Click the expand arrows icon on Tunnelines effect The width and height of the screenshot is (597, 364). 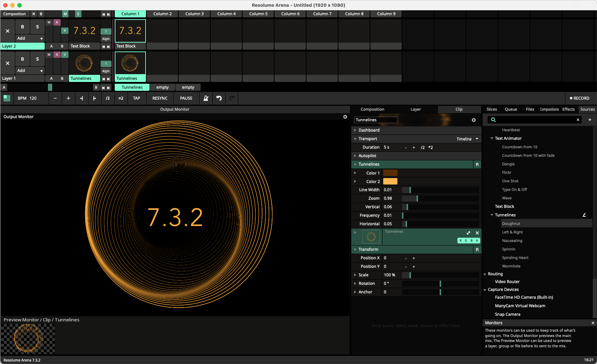[x=468, y=233]
